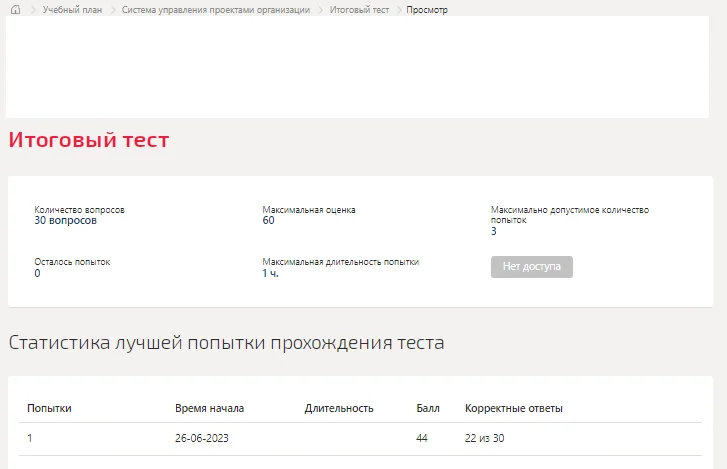Click the Максимальная длительность попытки label

click(341, 262)
